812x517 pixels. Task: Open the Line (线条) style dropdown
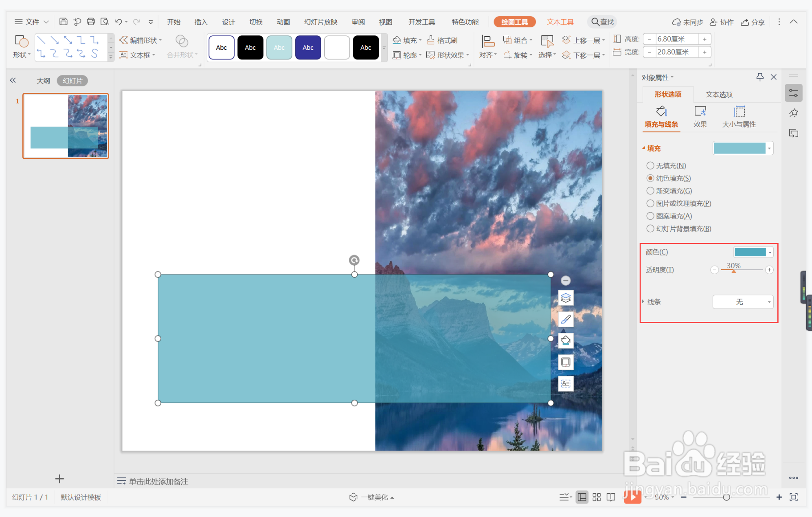click(743, 302)
